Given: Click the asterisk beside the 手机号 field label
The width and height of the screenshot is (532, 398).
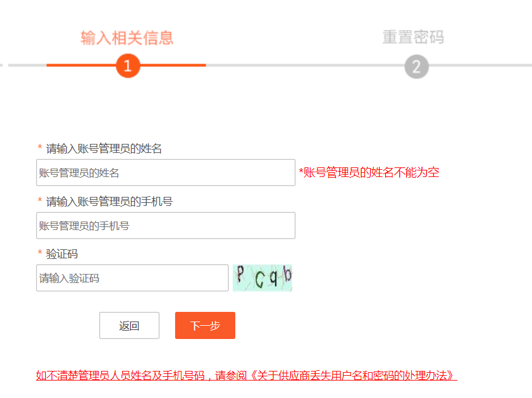Looking at the screenshot, I should (x=40, y=200).
